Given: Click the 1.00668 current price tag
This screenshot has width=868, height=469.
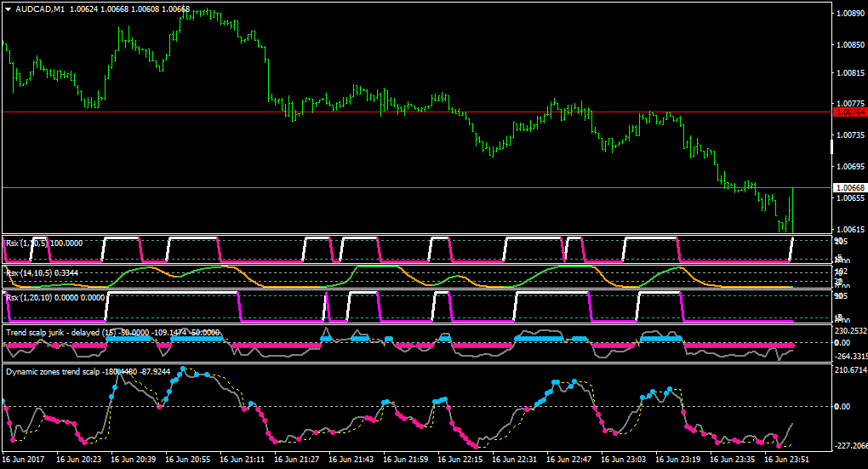Looking at the screenshot, I should click(x=850, y=188).
